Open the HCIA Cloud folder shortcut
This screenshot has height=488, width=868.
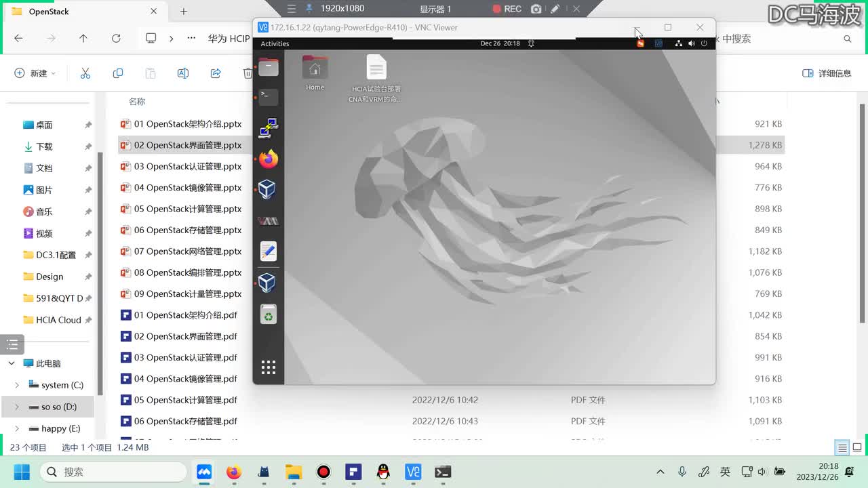point(58,320)
